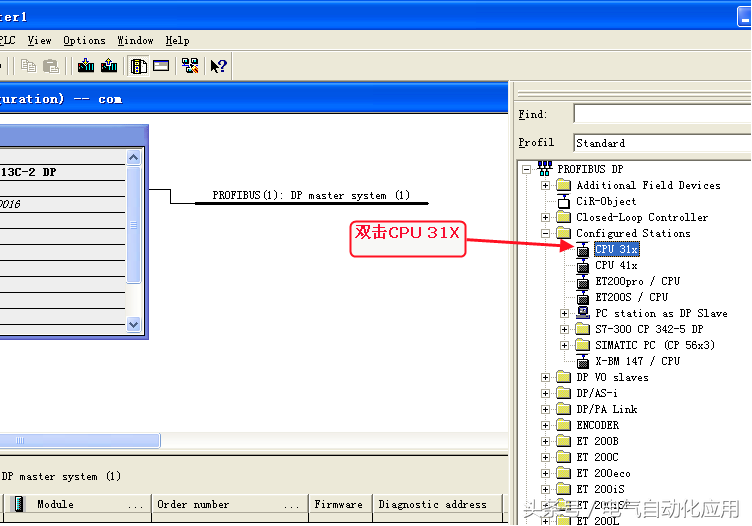
Task: Select the CPU 41x station icon
Action: (x=583, y=265)
